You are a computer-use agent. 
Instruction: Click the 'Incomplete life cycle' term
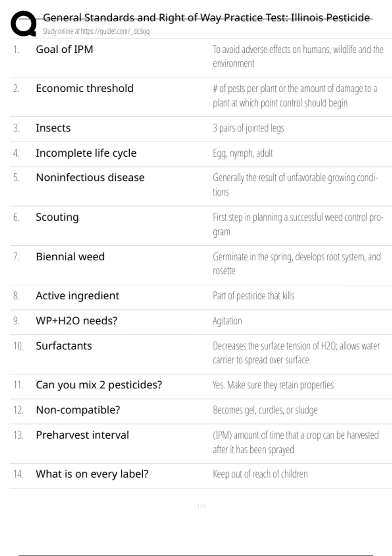86,153
